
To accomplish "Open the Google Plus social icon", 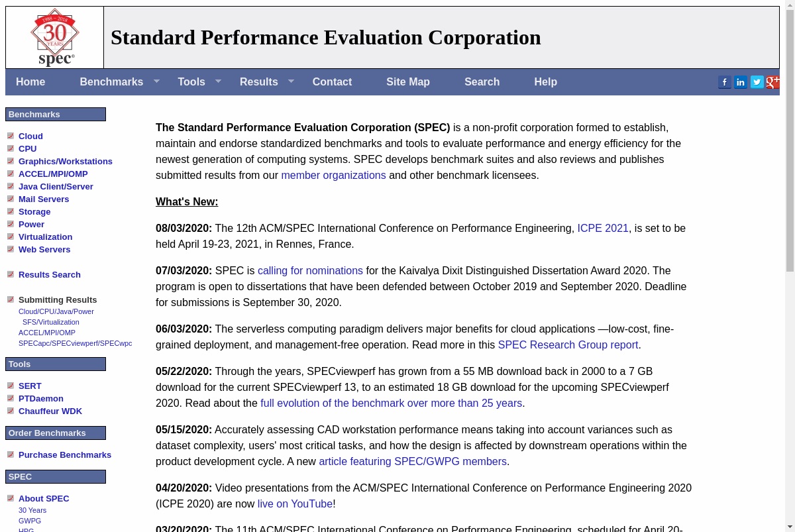I will point(772,82).
